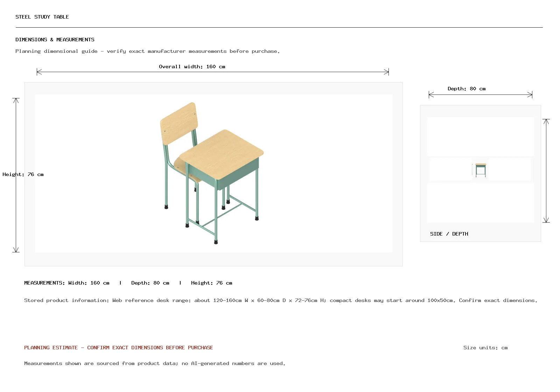Click the 'Depth: 80 cm' label

[467, 89]
